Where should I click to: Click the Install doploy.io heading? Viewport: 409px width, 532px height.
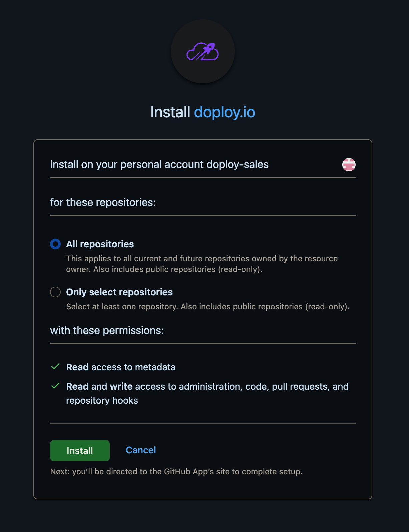tap(203, 112)
